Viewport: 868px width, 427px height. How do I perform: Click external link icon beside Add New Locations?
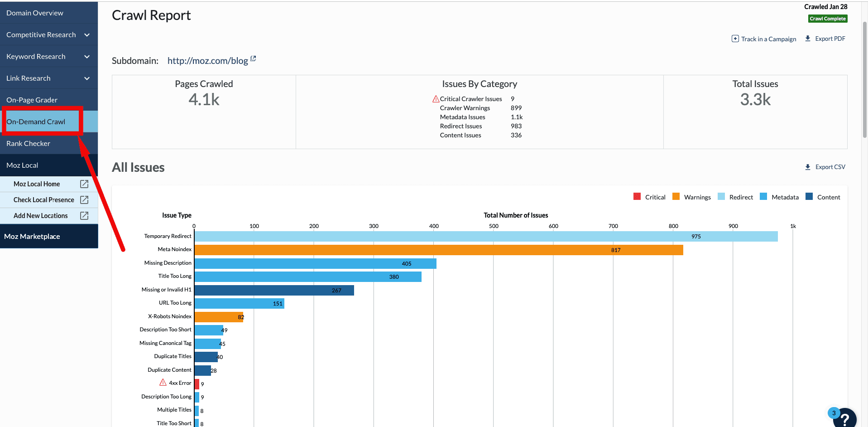pyautogui.click(x=84, y=216)
